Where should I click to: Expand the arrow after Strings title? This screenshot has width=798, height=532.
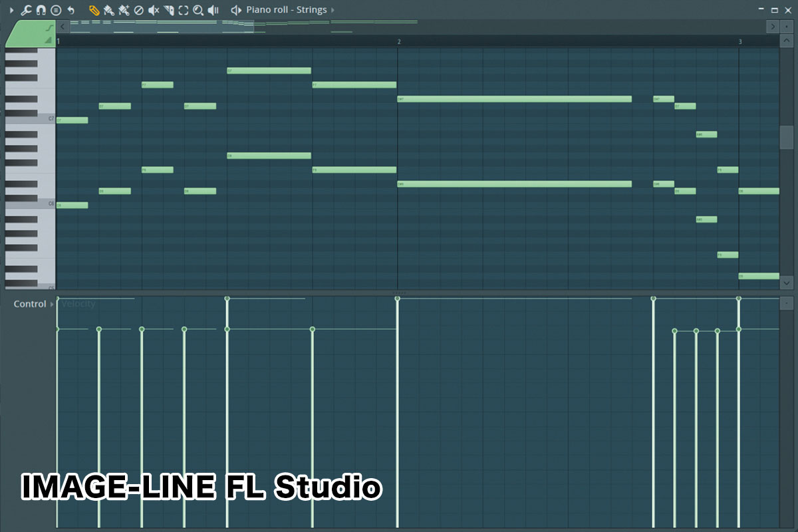332,10
